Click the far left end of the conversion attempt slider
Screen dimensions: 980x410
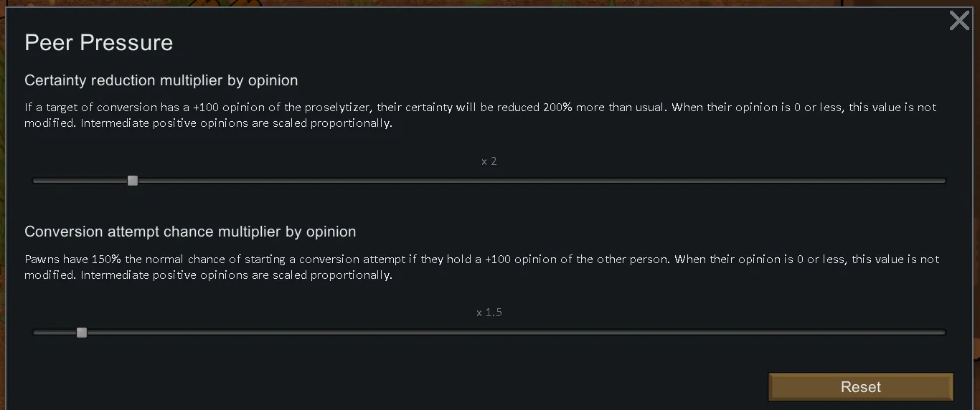click(x=36, y=333)
